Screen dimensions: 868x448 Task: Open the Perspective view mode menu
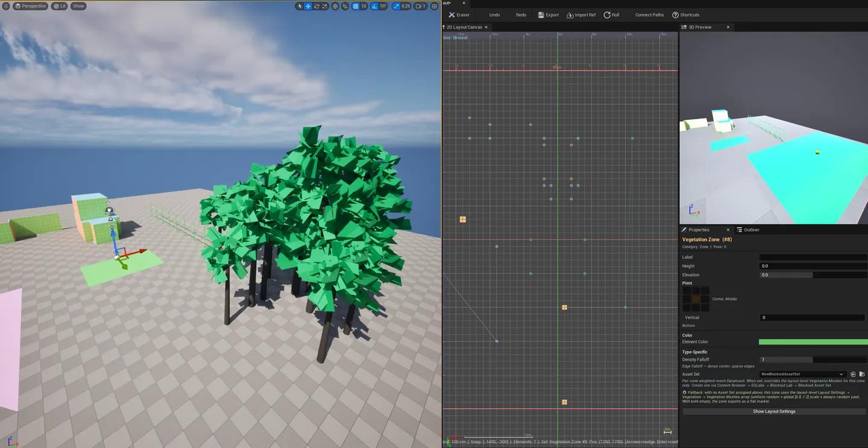tap(31, 6)
